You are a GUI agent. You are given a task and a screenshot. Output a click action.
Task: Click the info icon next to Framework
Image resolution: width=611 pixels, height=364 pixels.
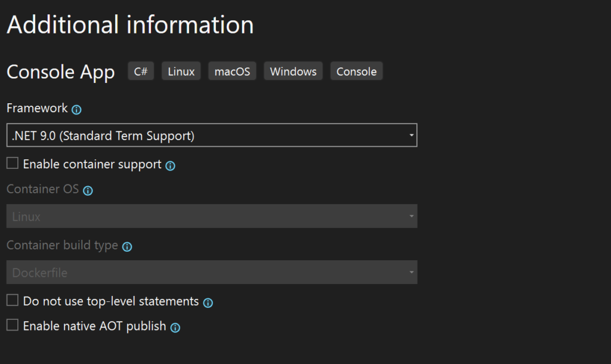coord(76,110)
